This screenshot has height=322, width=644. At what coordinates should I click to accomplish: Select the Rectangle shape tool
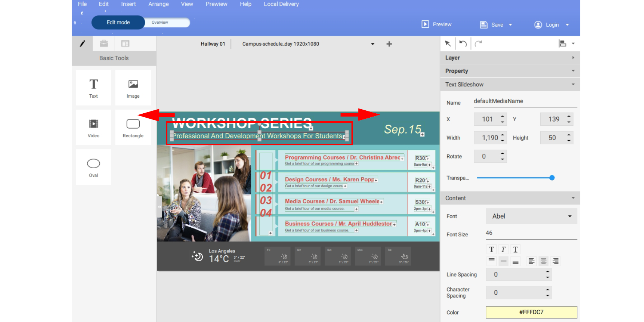(133, 127)
